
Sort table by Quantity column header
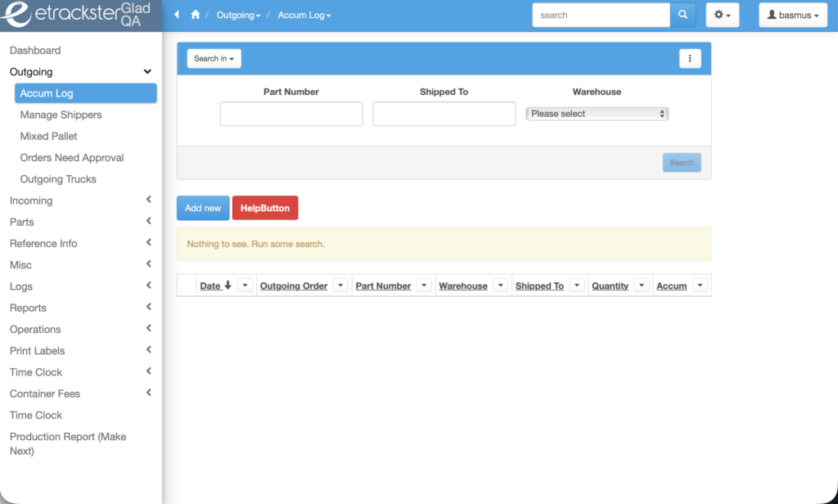tap(610, 286)
